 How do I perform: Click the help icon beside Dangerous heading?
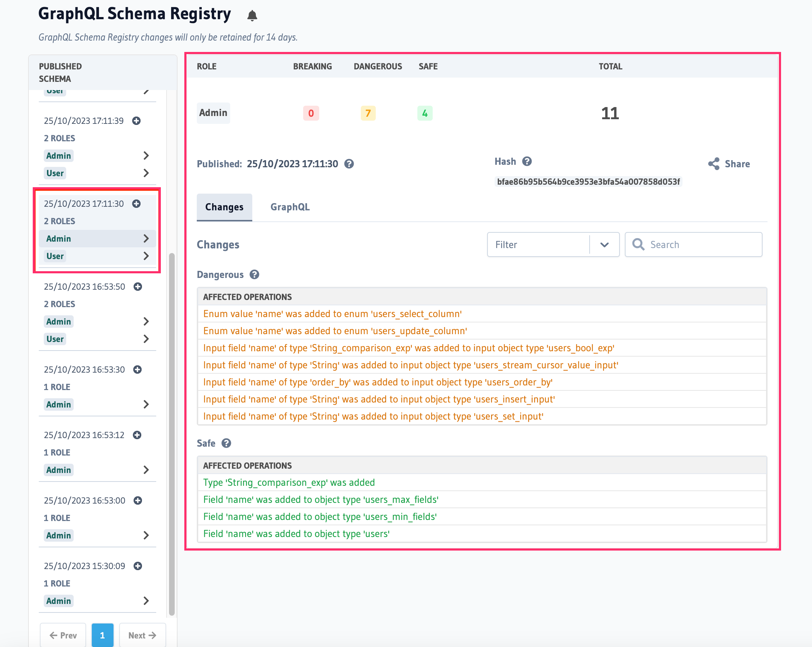point(255,274)
